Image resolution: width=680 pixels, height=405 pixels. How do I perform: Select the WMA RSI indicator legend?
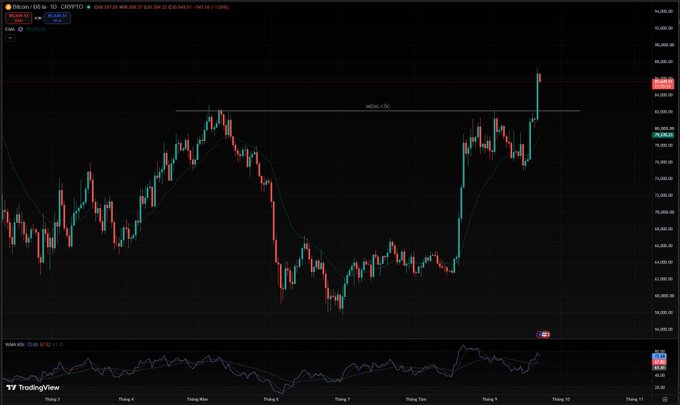[x=14, y=345]
